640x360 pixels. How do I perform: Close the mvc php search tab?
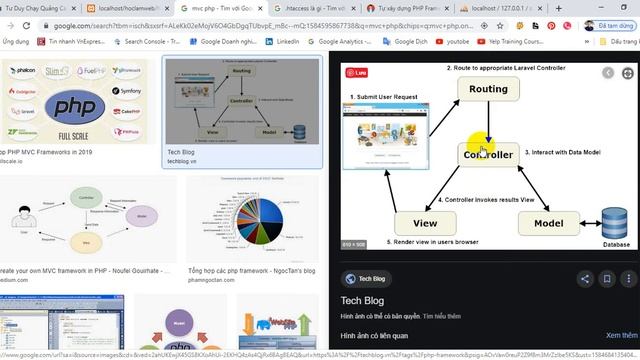click(260, 8)
